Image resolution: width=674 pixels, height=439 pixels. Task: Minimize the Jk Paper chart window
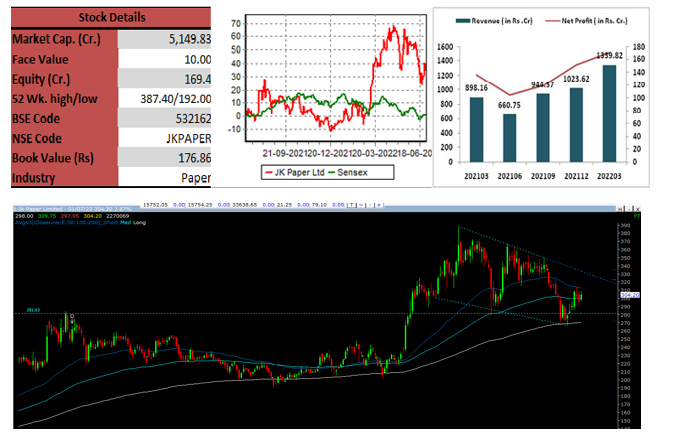coord(629,209)
